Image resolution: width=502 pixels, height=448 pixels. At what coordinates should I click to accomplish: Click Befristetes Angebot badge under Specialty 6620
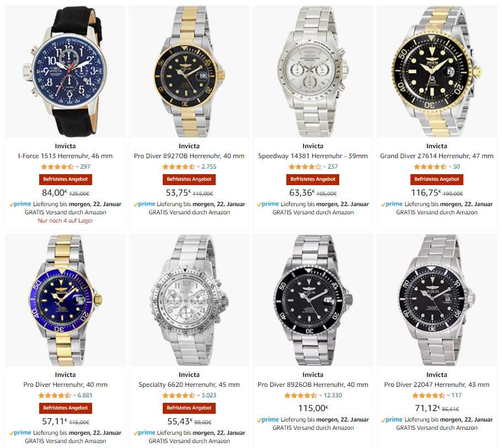point(189,408)
